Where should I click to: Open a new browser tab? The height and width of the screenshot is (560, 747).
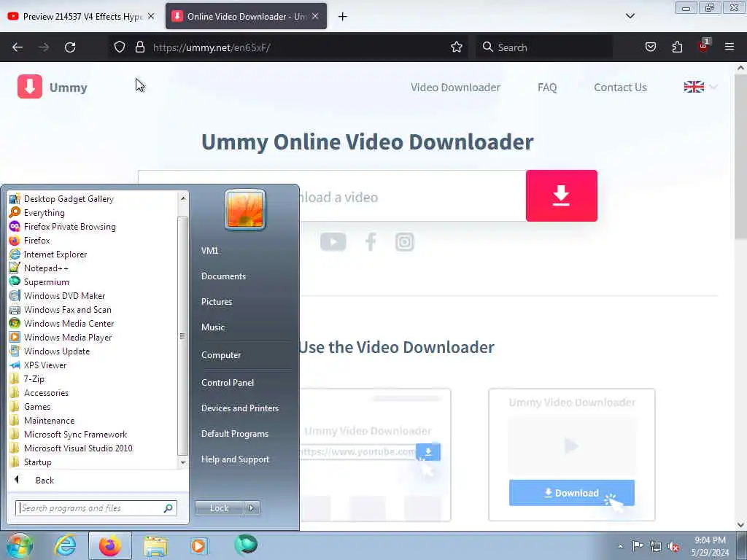tap(343, 17)
